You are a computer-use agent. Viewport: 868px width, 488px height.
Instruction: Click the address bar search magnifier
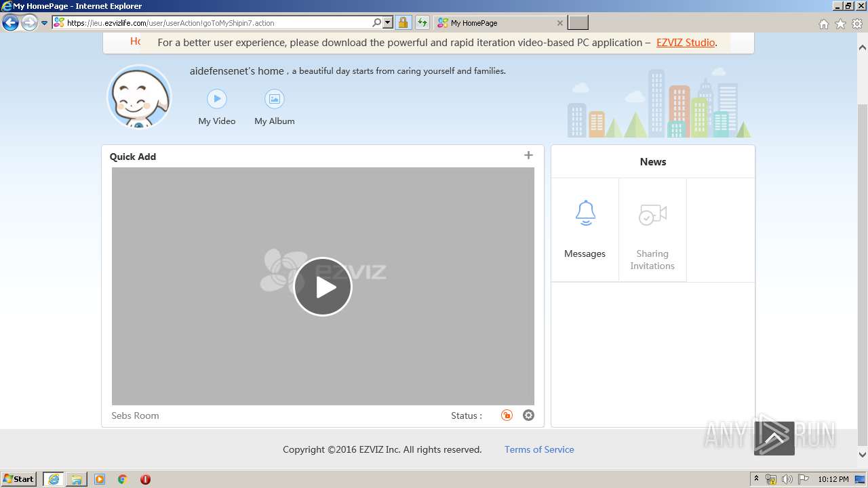click(x=377, y=23)
